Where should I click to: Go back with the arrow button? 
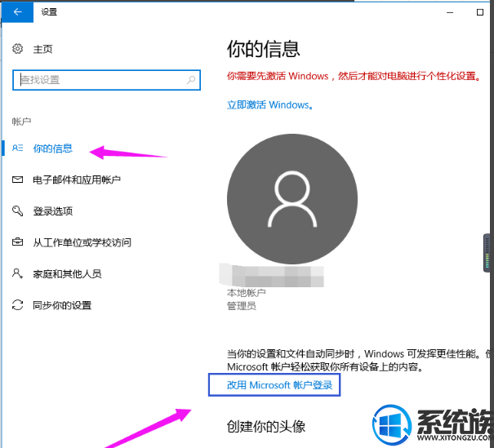pyautogui.click(x=18, y=12)
